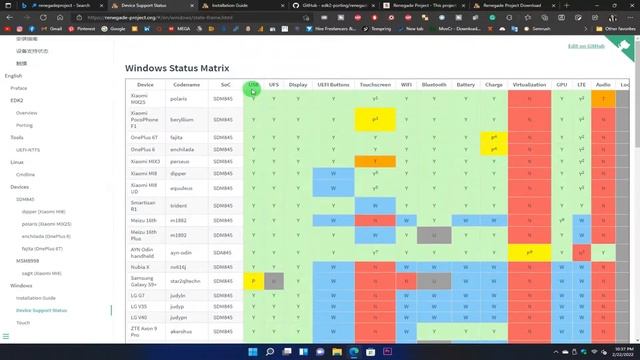
Task: Open the browser home page icon
Action: pyautogui.click(x=60, y=18)
